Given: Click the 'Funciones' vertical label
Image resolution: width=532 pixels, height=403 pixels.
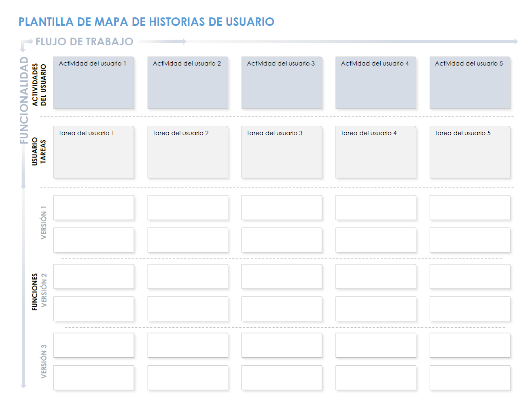Looking at the screenshot, I should pyautogui.click(x=35, y=292).
